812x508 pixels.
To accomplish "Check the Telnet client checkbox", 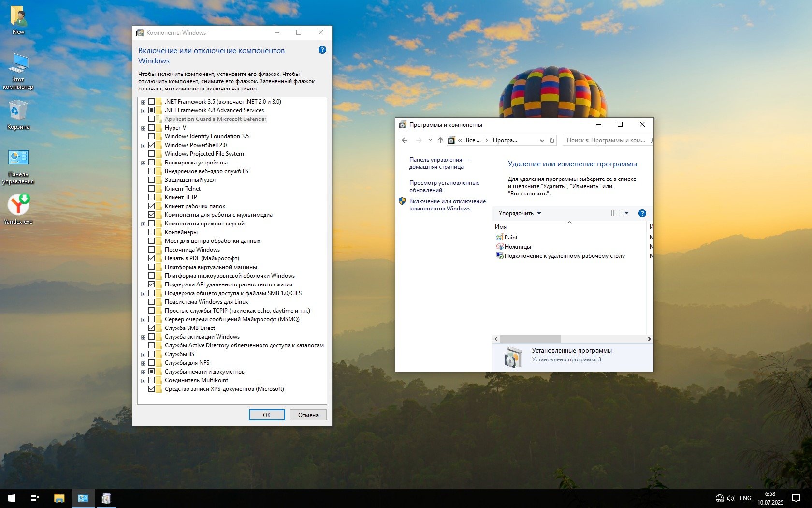I will point(152,189).
